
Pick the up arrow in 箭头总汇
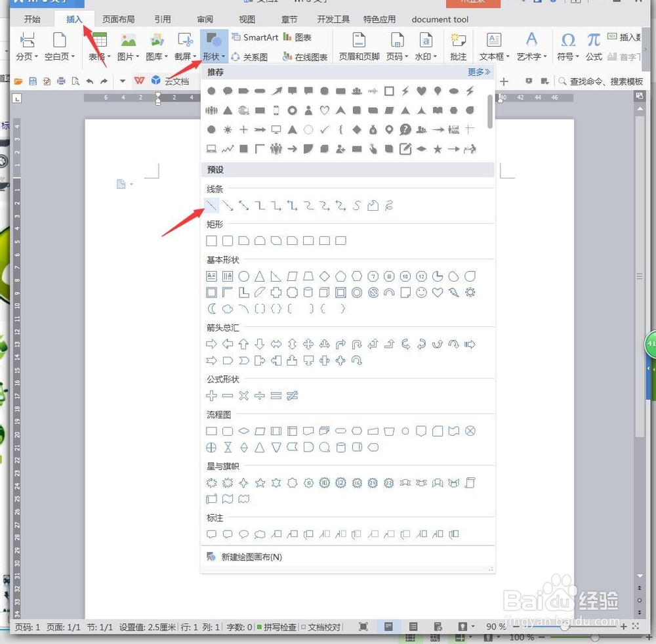coord(244,344)
